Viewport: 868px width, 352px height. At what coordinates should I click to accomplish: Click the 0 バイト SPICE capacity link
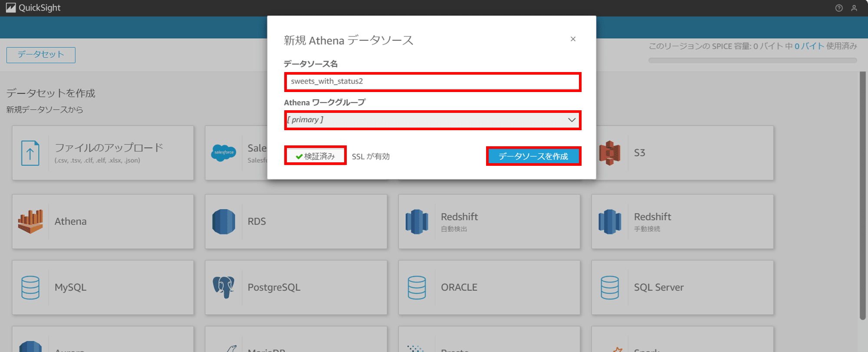[809, 46]
